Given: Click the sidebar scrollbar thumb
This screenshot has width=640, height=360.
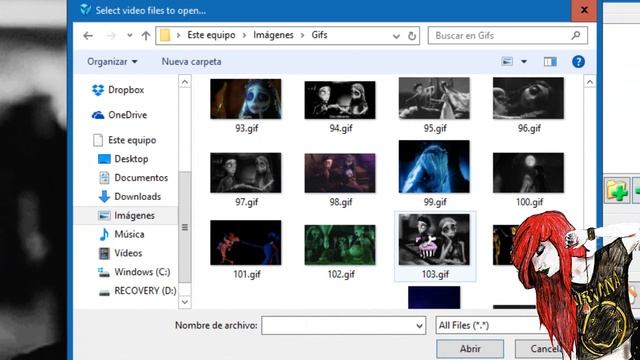Looking at the screenshot, I should pyautogui.click(x=185, y=227).
